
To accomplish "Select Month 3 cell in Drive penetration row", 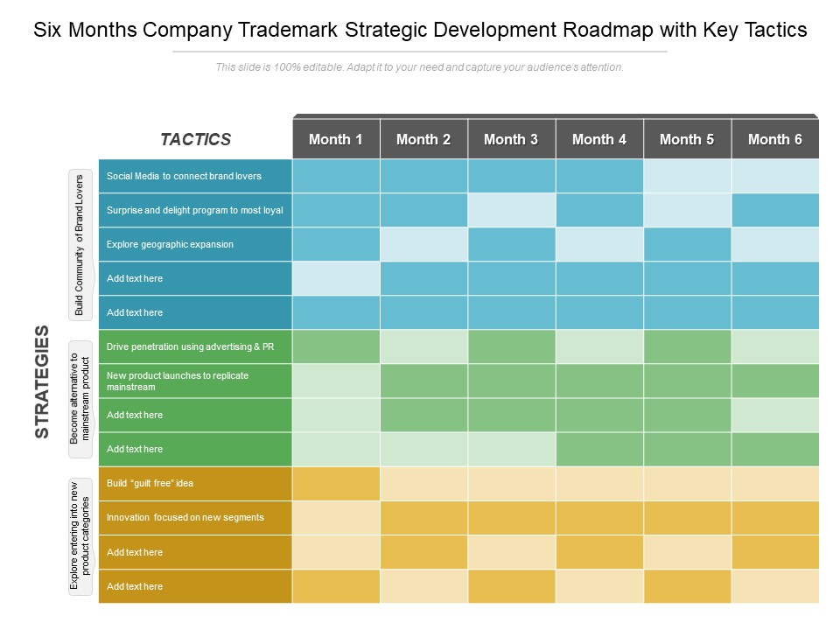I will coord(512,346).
